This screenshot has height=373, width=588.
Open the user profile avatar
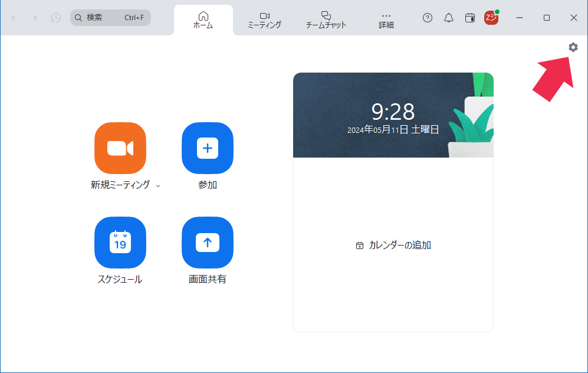tap(491, 18)
